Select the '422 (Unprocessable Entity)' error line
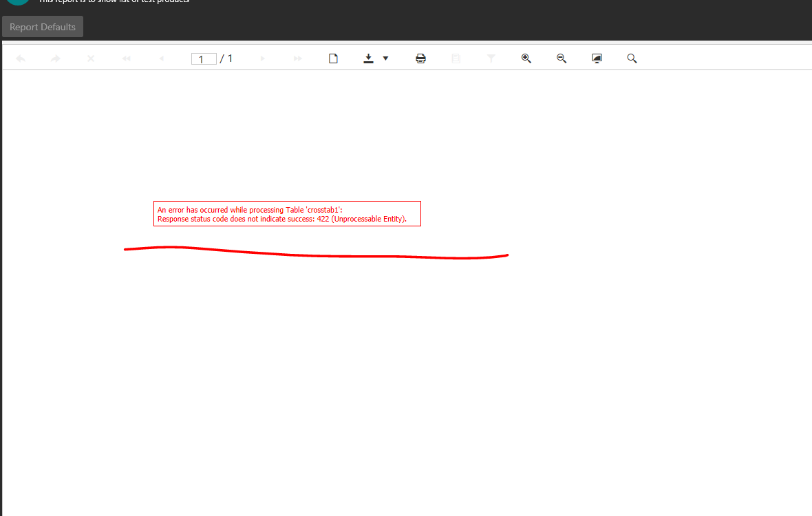 pos(281,219)
